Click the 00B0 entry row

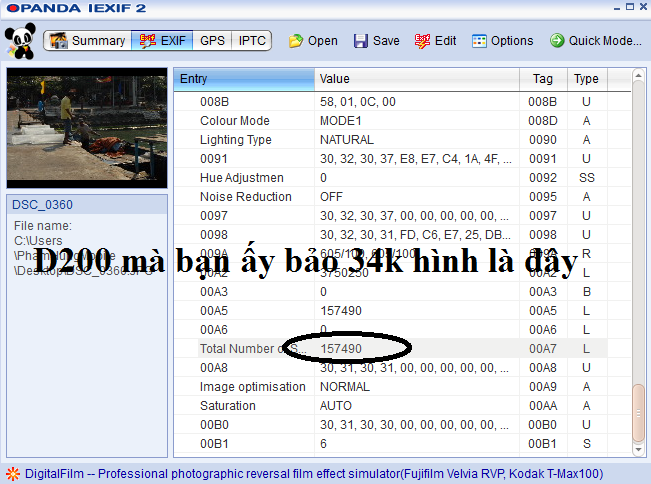pos(402,425)
